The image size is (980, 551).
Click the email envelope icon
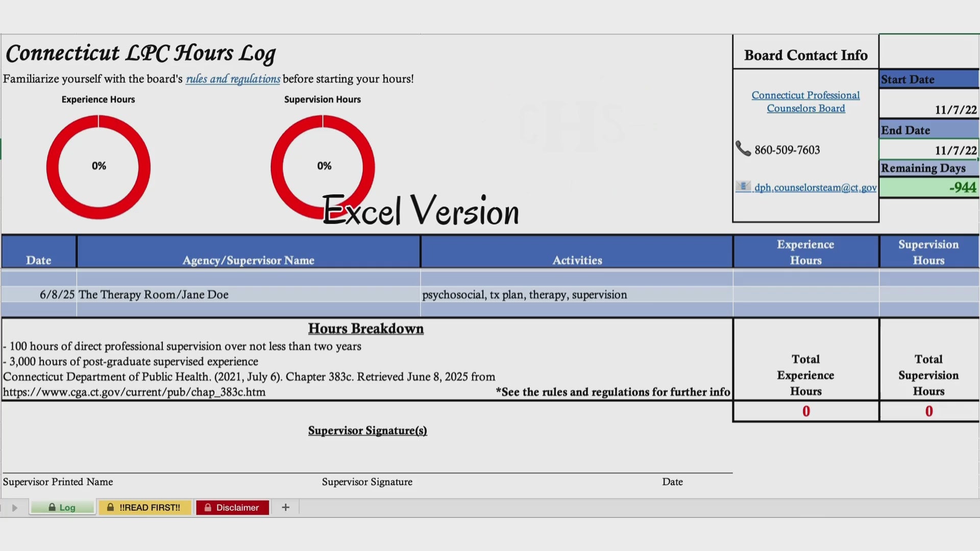[743, 186]
